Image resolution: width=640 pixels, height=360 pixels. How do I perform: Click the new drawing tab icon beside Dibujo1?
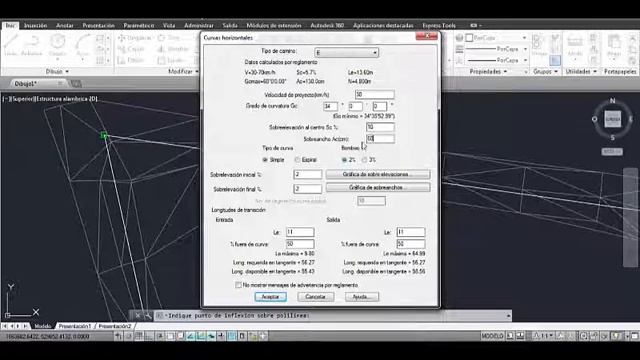76,84
